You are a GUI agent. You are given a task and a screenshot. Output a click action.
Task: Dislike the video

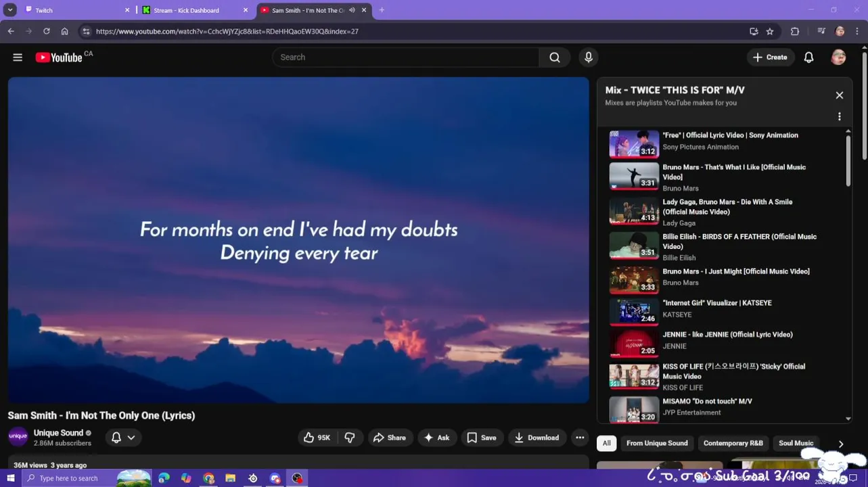350,438
